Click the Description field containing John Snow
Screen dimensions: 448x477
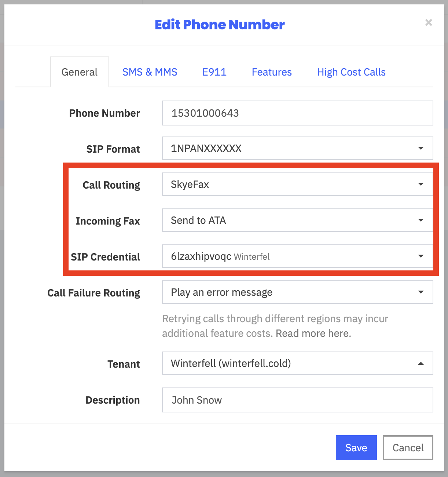[297, 400]
